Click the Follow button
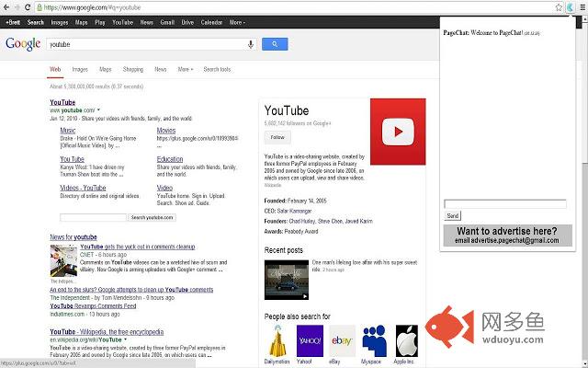Viewport: 588px width, 368px height. [x=277, y=137]
